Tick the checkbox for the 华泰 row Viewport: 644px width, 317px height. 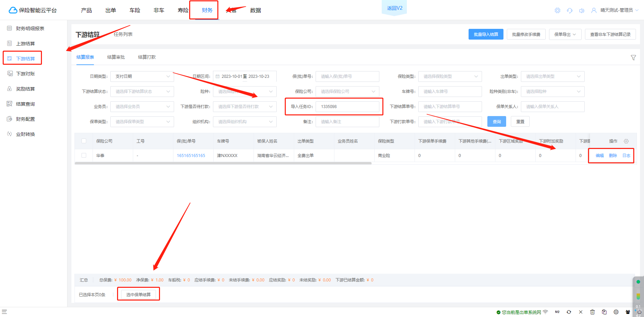pyautogui.click(x=84, y=155)
